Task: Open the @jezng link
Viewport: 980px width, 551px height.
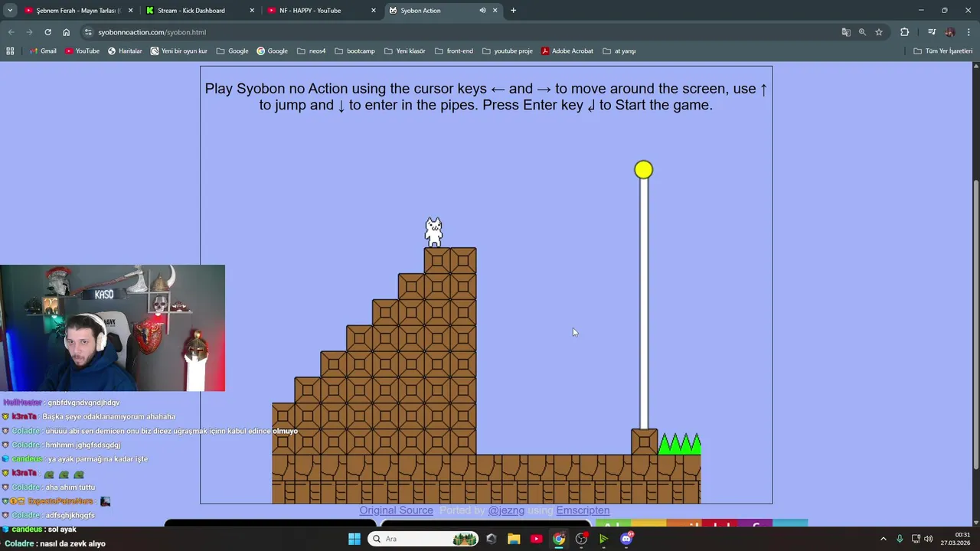Action: click(x=506, y=510)
